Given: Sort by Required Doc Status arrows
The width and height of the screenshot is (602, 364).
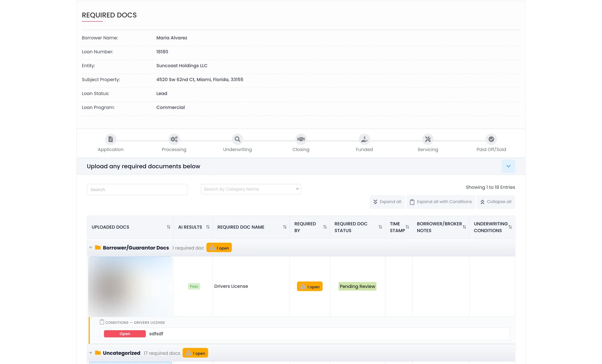Looking at the screenshot, I should point(380,227).
